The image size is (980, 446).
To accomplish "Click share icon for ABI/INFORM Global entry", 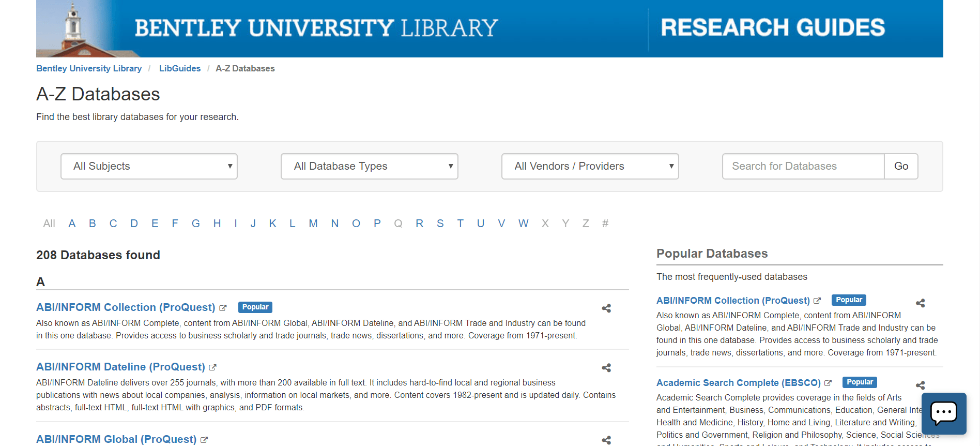I will point(606,440).
